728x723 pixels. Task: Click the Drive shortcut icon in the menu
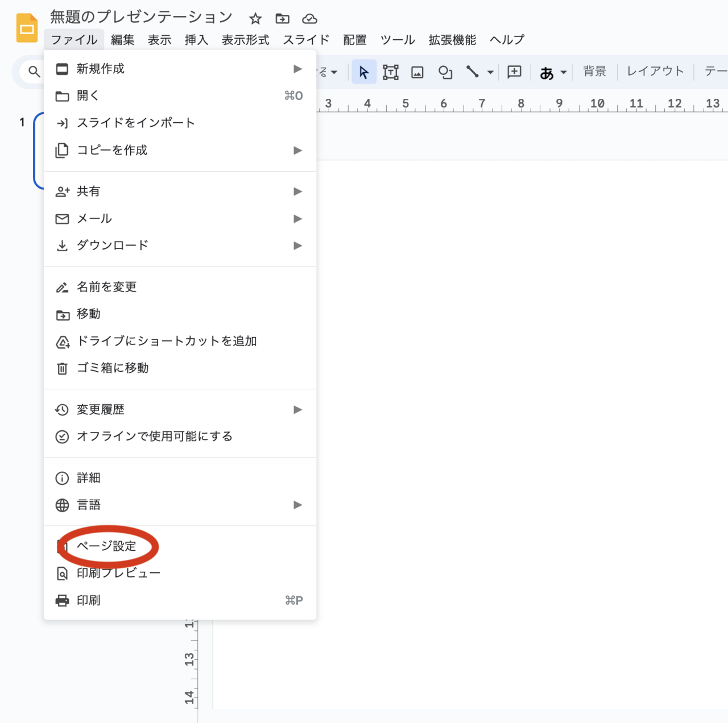[62, 342]
